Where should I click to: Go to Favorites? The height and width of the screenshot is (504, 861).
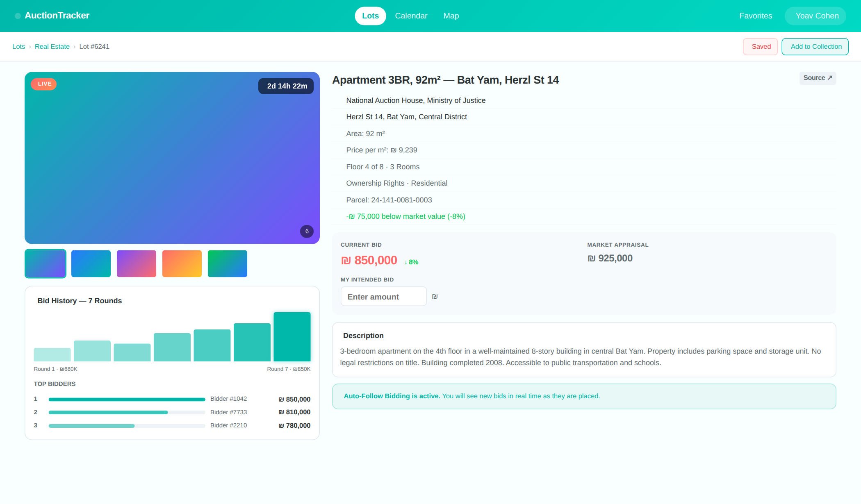coord(756,16)
